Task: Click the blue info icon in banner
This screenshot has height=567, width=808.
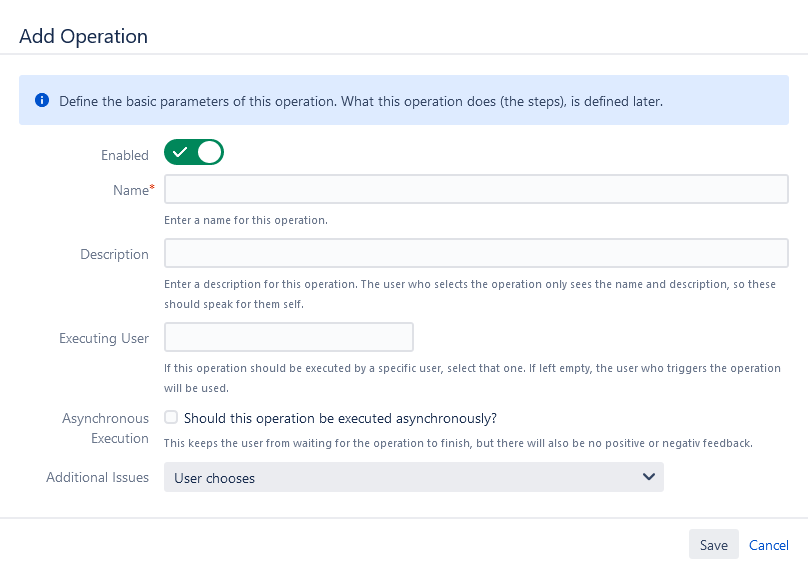Action: click(x=42, y=101)
